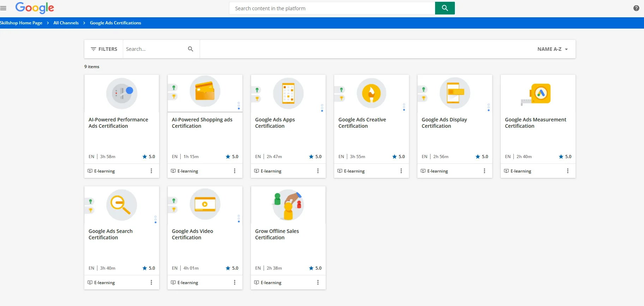The image size is (644, 306).
Task: Click Google Ads Search Certification title
Action: pyautogui.click(x=110, y=234)
